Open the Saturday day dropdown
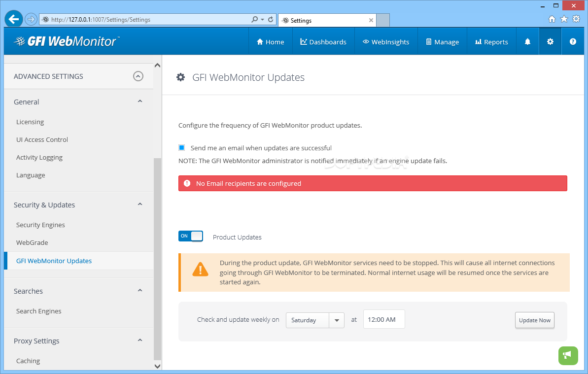The width and height of the screenshot is (588, 374). coord(315,320)
